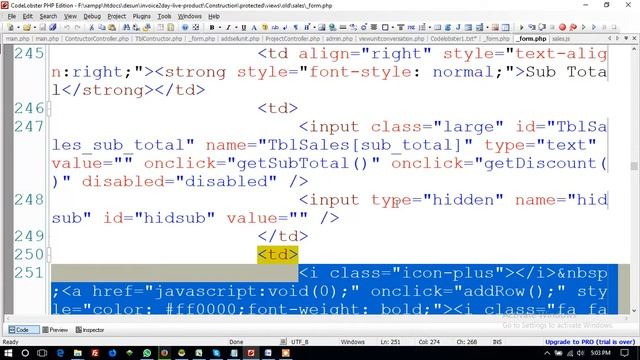This screenshot has height=360, width=640.
Task: Click the Paste toolbar icon
Action: [112, 27]
